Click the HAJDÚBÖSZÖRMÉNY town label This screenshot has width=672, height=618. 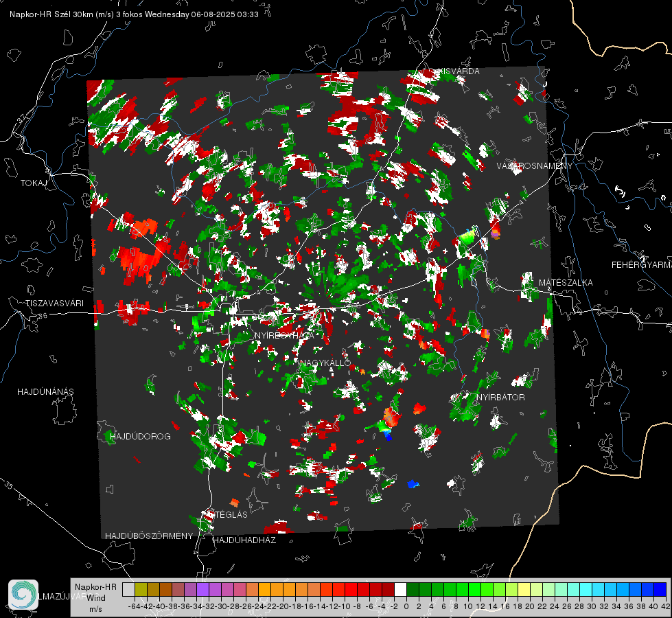(x=149, y=536)
